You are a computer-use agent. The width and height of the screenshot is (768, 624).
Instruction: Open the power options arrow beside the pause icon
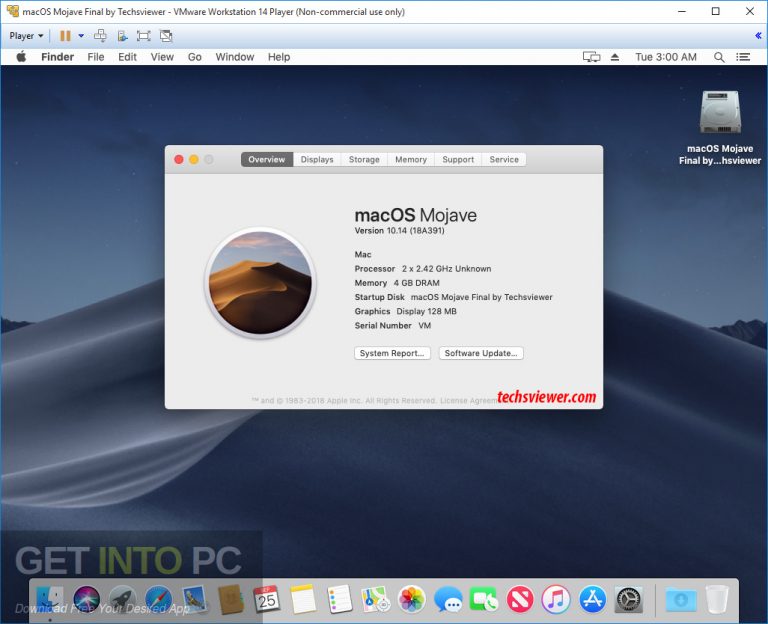click(x=81, y=36)
